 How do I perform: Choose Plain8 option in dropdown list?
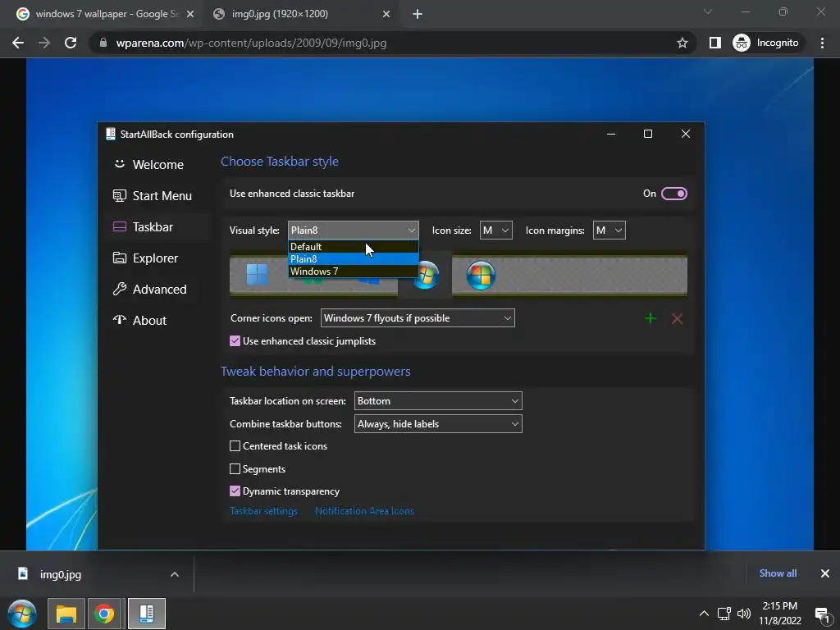[353, 258]
